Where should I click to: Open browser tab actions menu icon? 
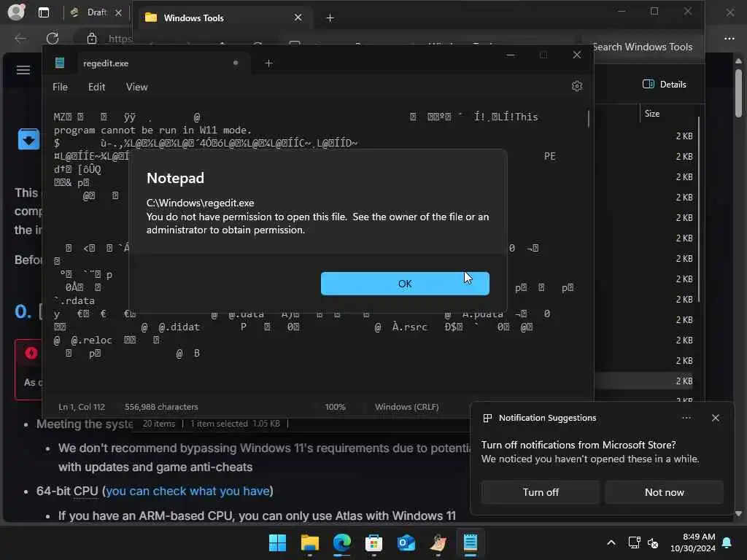tap(44, 12)
